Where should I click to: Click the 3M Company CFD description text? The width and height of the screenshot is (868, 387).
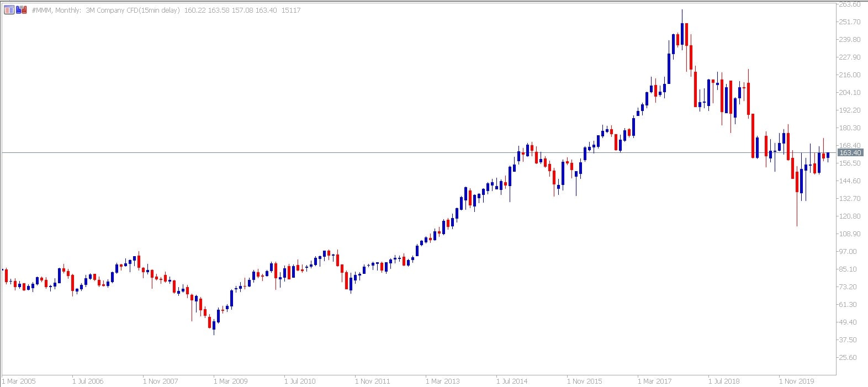(133, 10)
